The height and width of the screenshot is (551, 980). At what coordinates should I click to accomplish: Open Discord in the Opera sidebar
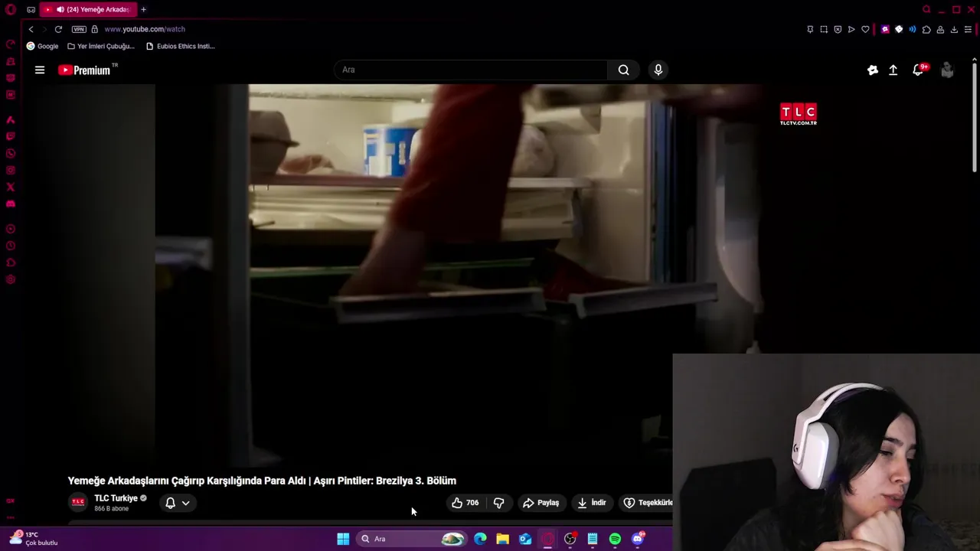click(11, 204)
